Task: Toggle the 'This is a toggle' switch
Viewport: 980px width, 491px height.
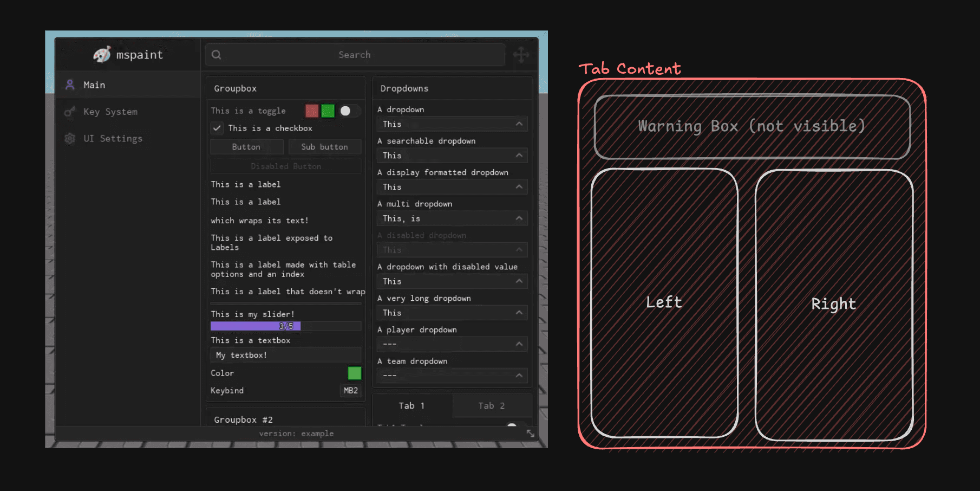Action: 350,111
